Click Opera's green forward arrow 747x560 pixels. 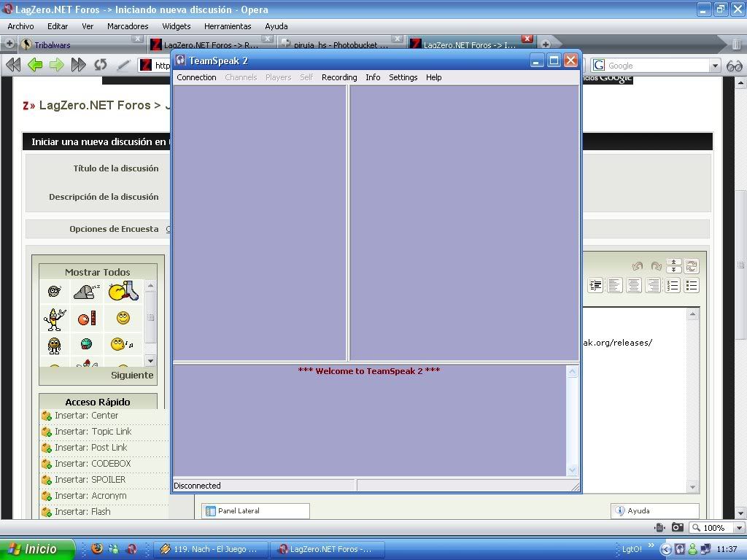[x=57, y=64]
